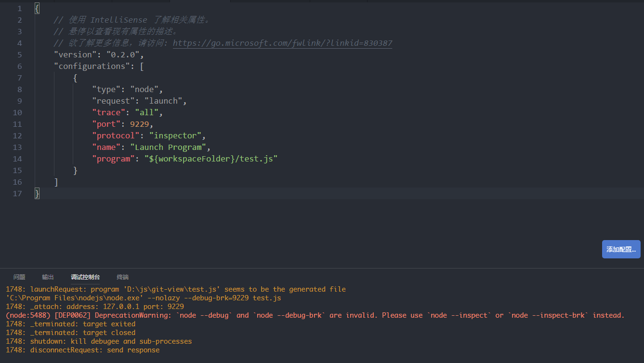Click the closing bracket on line 16

(57, 182)
